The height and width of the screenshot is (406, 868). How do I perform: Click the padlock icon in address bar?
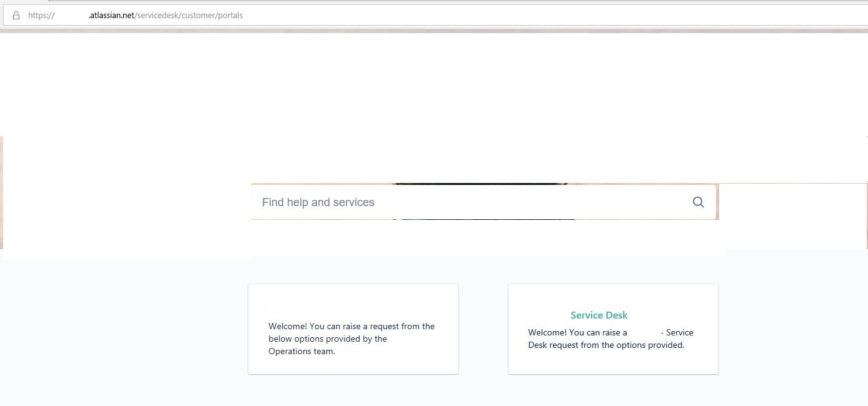(x=16, y=15)
